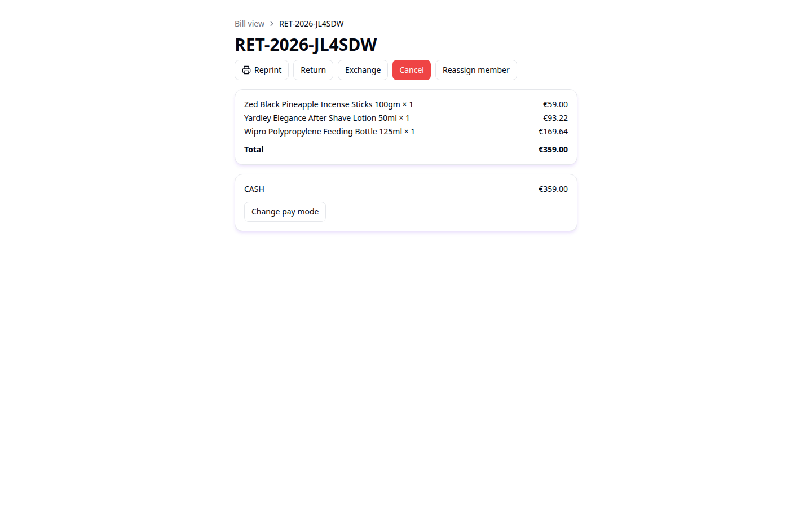Open the Exchange action
812x508 pixels.
point(363,70)
